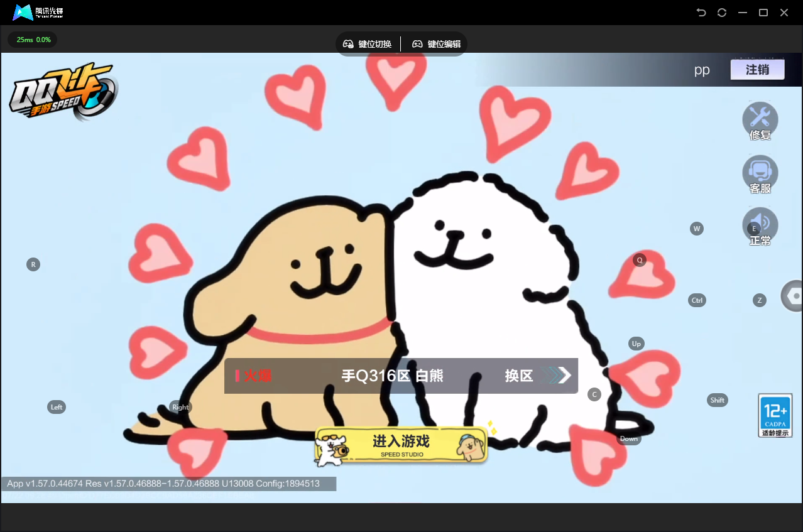Open 键位编辑 key mapping editor
This screenshot has height=532, width=803.
[436, 44]
